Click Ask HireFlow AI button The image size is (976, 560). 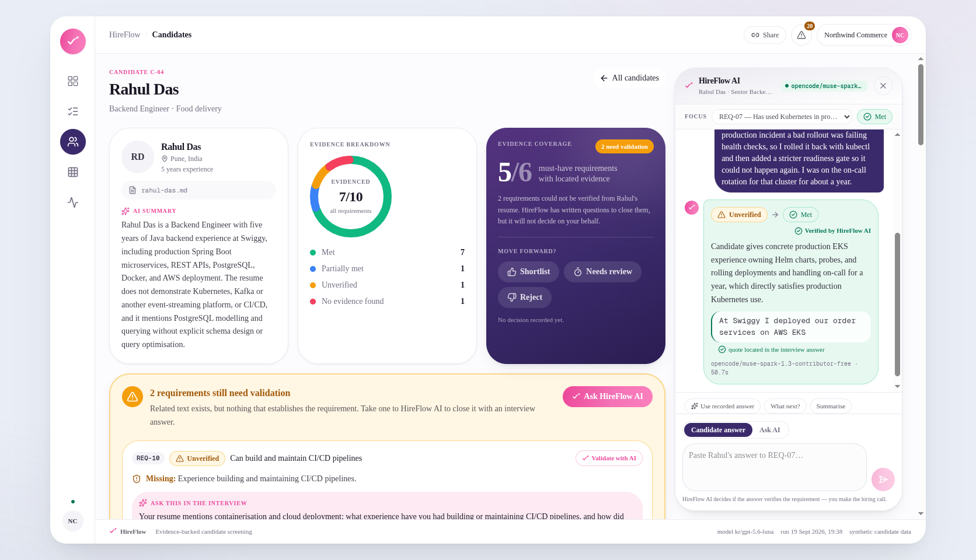pyautogui.click(x=608, y=397)
